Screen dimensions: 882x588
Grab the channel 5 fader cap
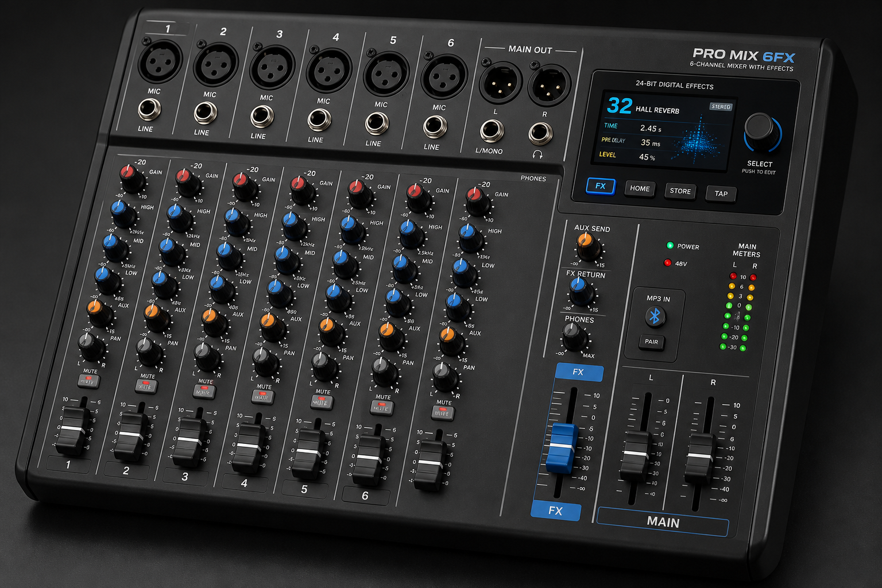coord(309,454)
